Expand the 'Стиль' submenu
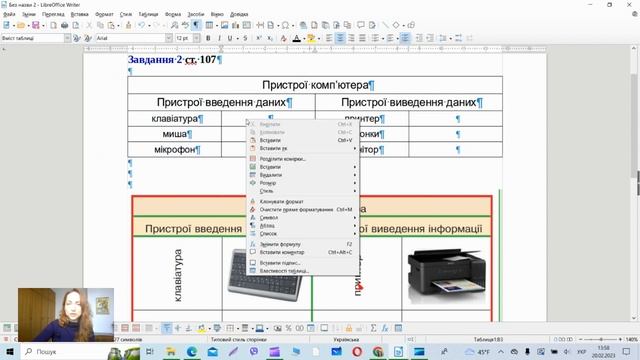Screen dimensions: 640x360 point(303,191)
